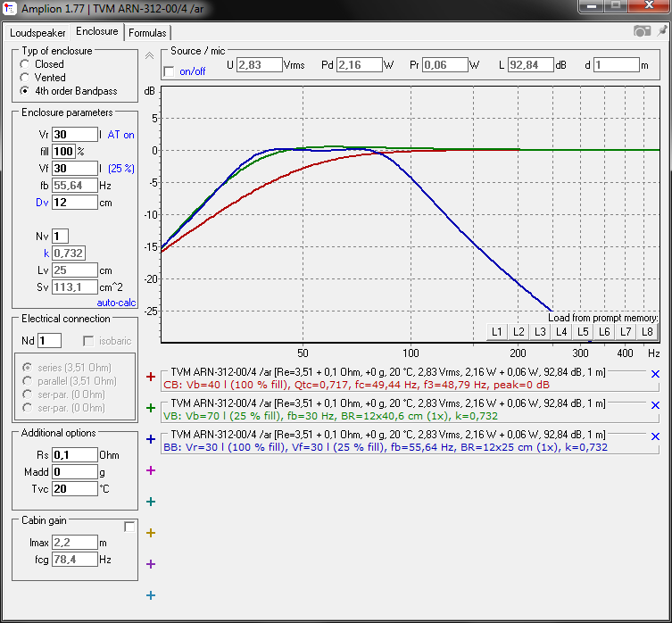The height and width of the screenshot is (623, 672).
Task: Click the Nd driver count field
Action: pyautogui.click(x=49, y=341)
